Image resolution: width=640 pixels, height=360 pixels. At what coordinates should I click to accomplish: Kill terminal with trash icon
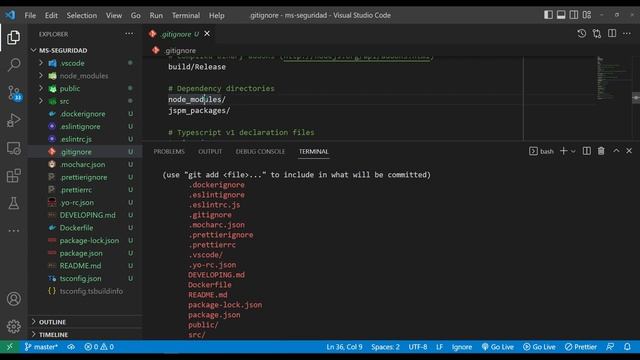601,151
